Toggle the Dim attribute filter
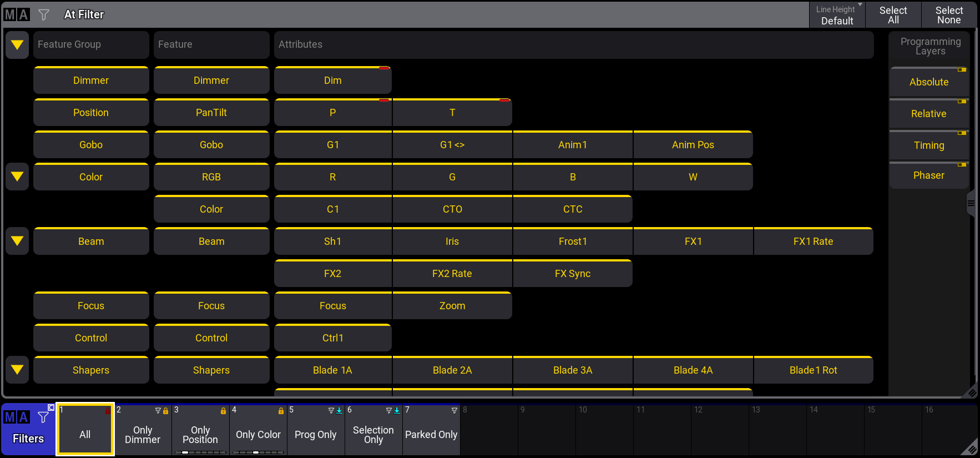The height and width of the screenshot is (458, 980). (333, 80)
